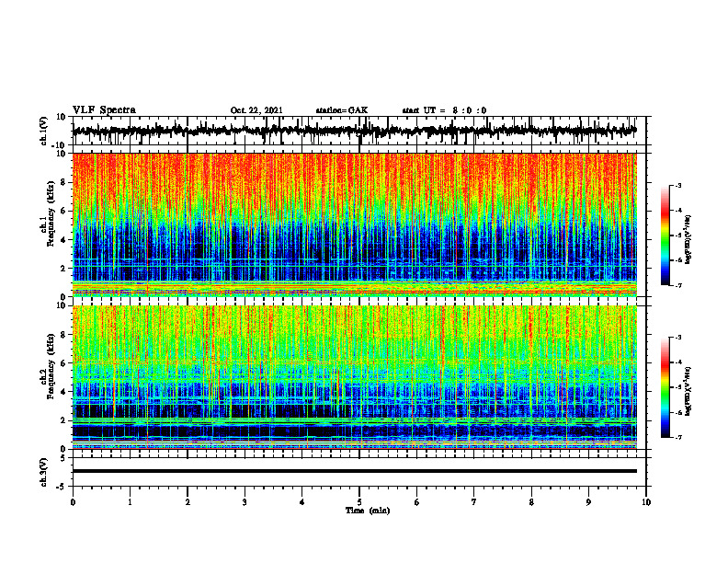Screen dimensions: 728x563
Task: Click the "ch.3(V)" axis label
Action: tap(44, 473)
